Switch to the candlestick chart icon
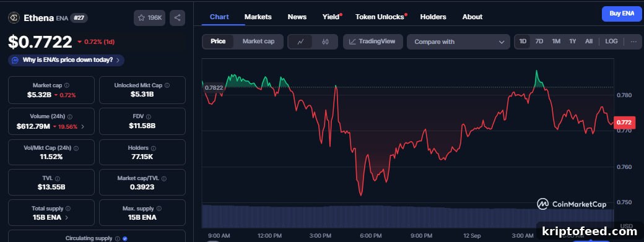Image resolution: width=644 pixels, height=242 pixels. 325,41
